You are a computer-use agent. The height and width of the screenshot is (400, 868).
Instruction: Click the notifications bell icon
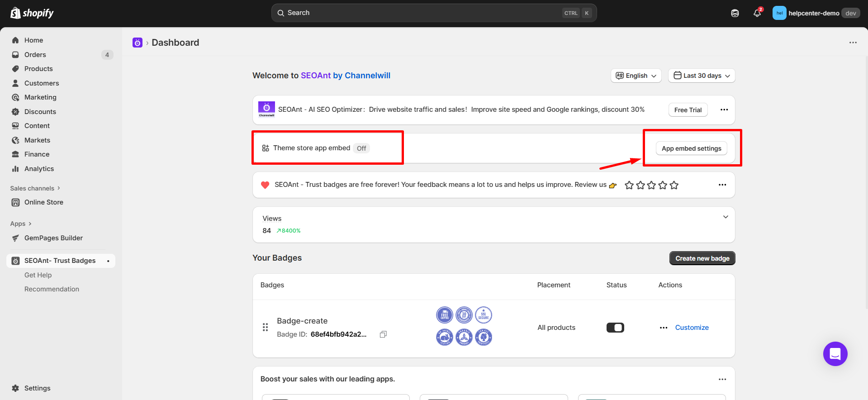point(757,13)
